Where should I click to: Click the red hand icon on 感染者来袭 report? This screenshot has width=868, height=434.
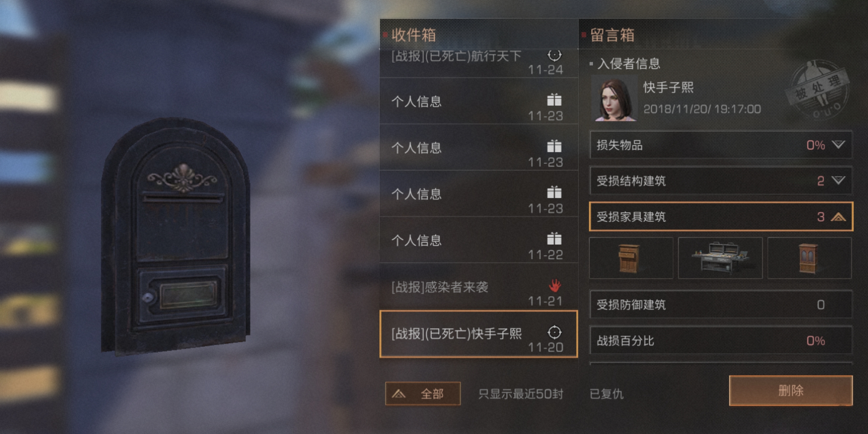[x=555, y=285]
